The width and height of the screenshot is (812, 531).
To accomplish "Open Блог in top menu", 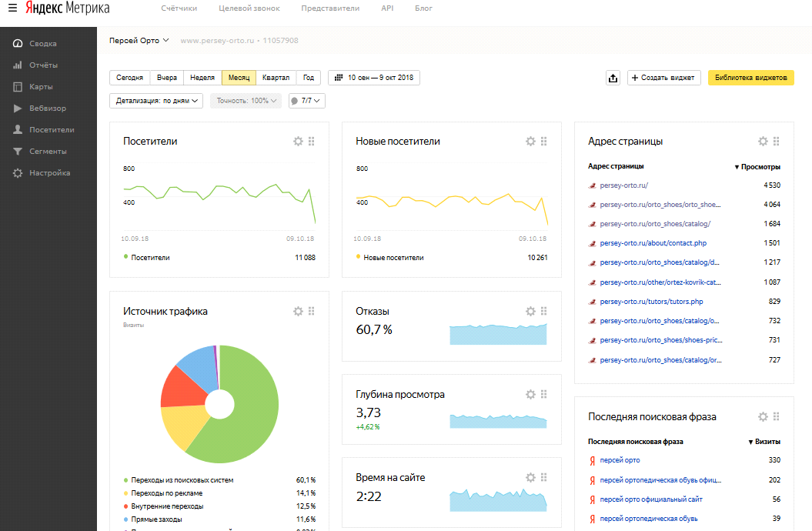I will (423, 8).
